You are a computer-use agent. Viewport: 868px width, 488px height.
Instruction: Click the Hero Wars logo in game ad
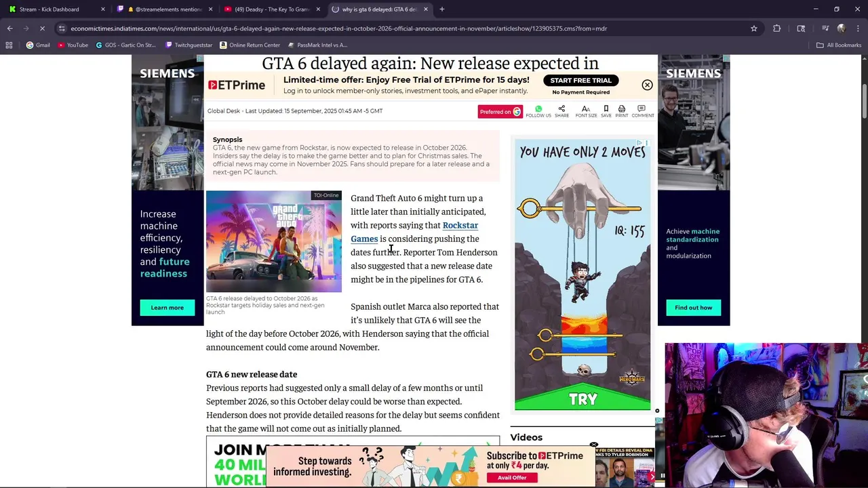[x=631, y=378]
